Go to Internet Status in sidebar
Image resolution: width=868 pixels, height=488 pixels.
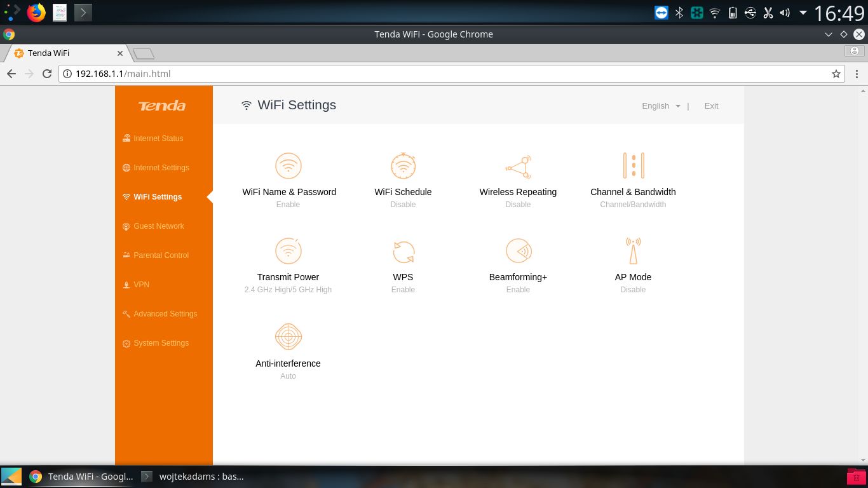coord(153,139)
